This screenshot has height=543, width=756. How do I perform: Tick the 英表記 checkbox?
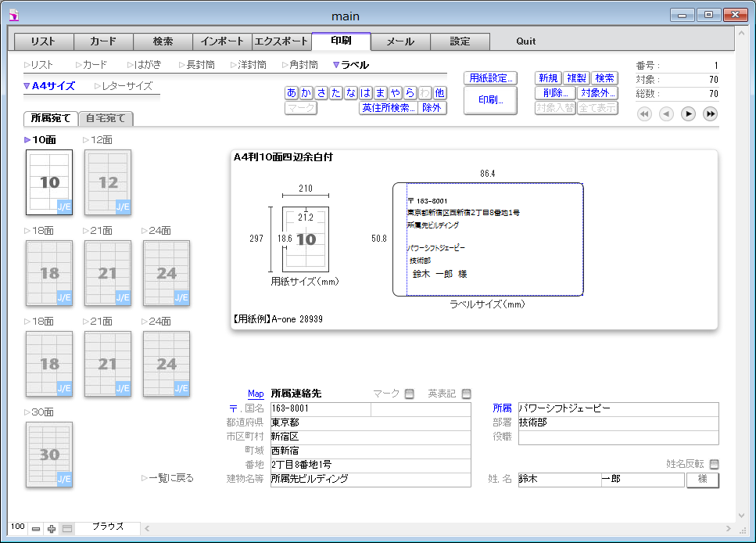466,394
